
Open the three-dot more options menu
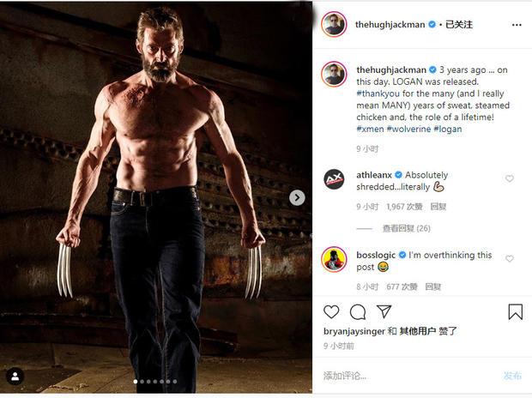tap(517, 25)
